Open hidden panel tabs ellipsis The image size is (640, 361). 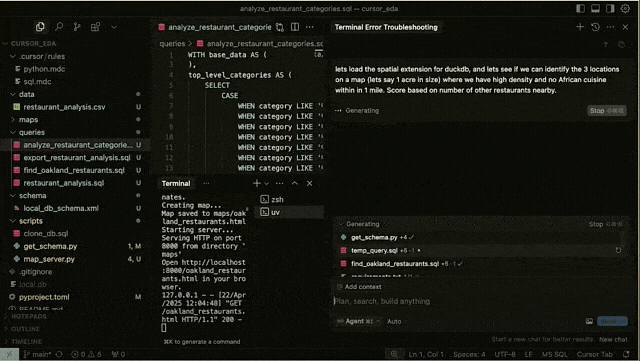pos(206,183)
